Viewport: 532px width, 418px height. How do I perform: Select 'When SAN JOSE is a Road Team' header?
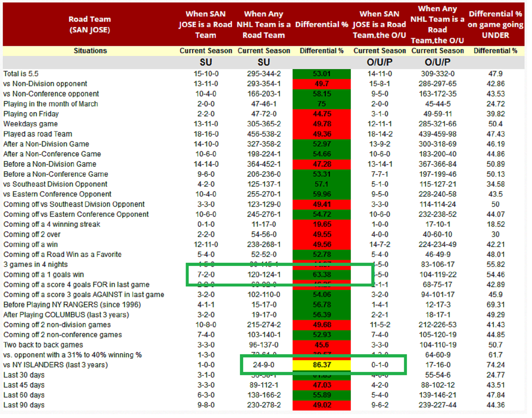click(x=205, y=24)
